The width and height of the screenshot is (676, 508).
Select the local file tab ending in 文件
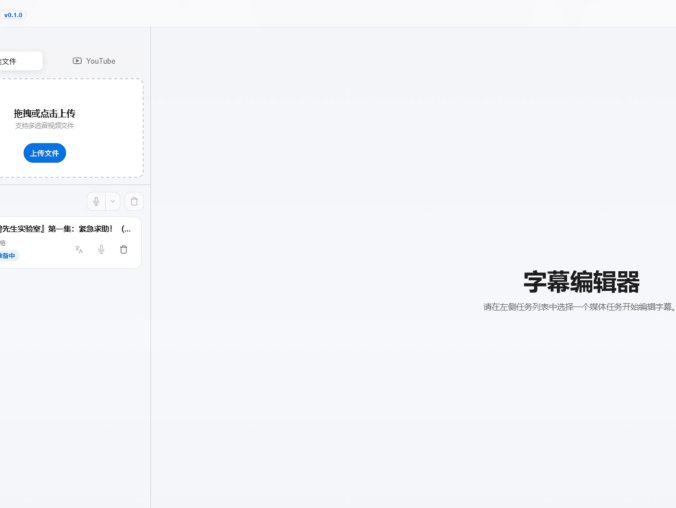(x=19, y=61)
